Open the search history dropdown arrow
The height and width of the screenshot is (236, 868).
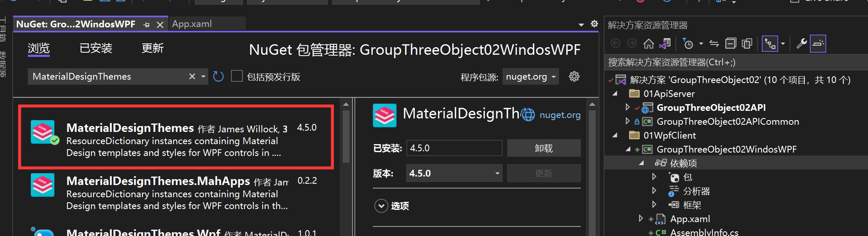(203, 77)
